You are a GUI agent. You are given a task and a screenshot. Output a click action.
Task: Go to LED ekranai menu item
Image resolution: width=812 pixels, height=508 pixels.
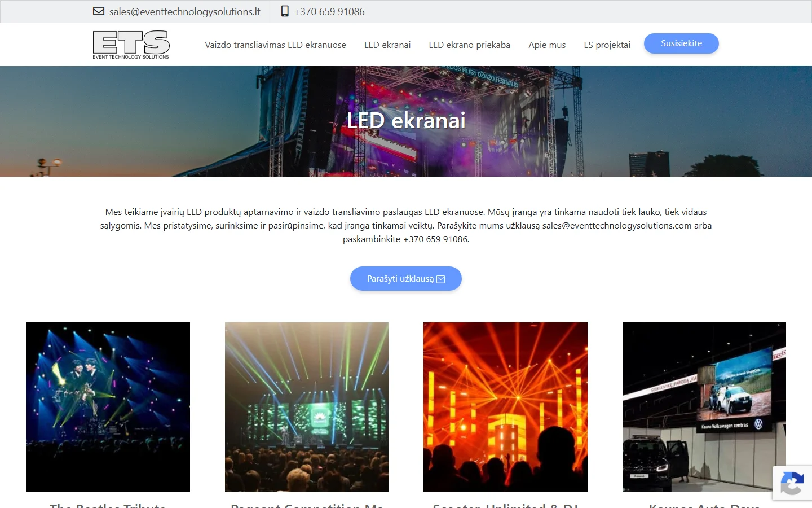pyautogui.click(x=387, y=45)
